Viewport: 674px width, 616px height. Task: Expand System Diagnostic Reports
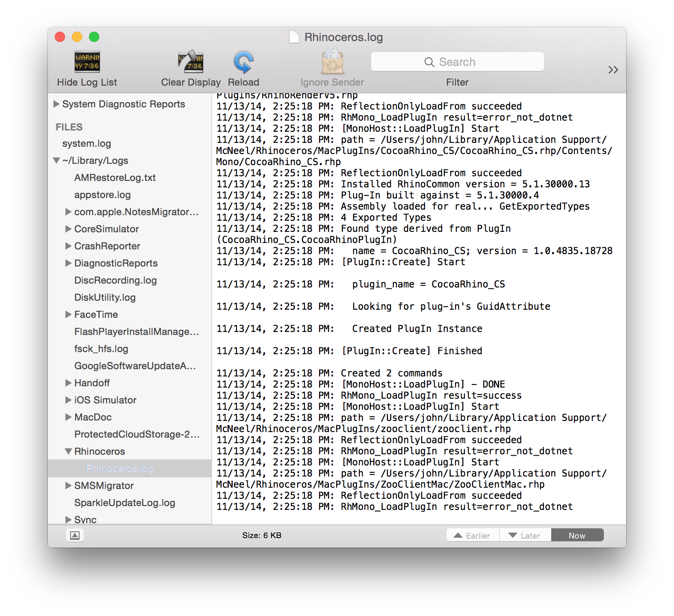tap(56, 104)
